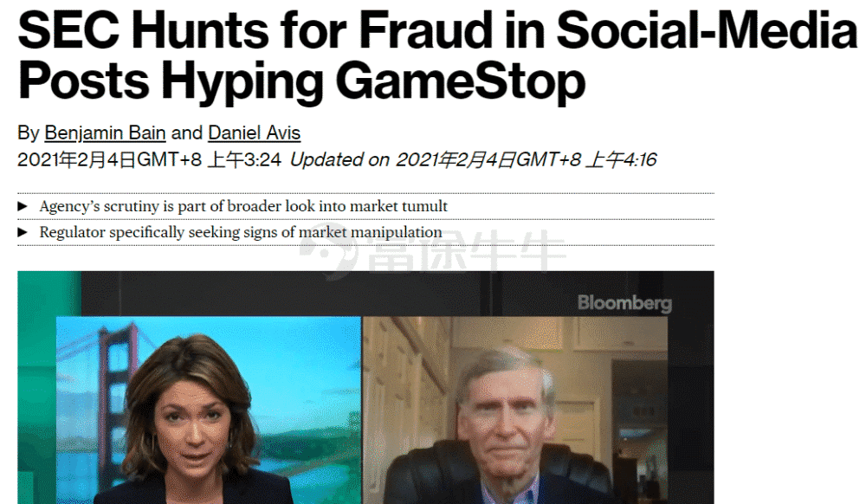Viewport: 866px width, 504px height.
Task: Click the published timestamp ending in 3:24
Action: coord(149,160)
